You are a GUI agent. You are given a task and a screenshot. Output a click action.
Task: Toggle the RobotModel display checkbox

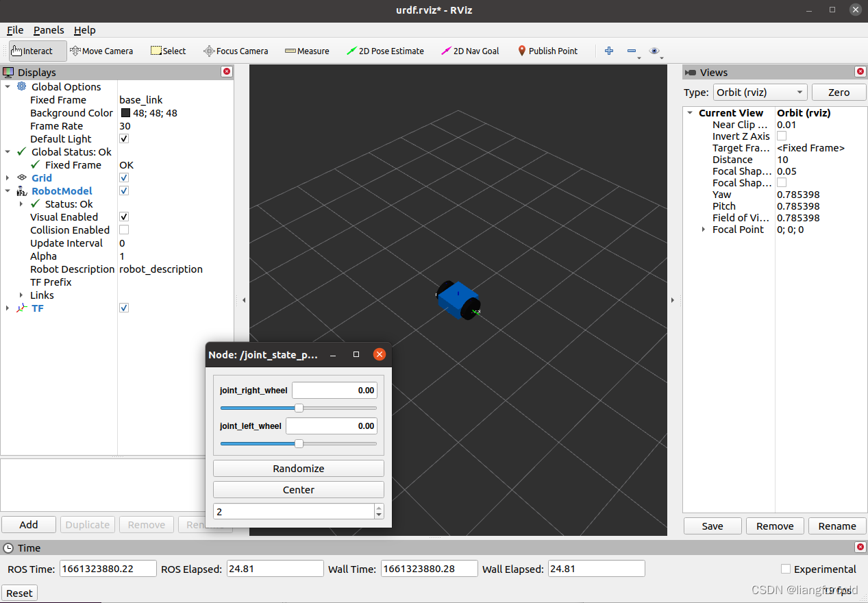tap(124, 190)
